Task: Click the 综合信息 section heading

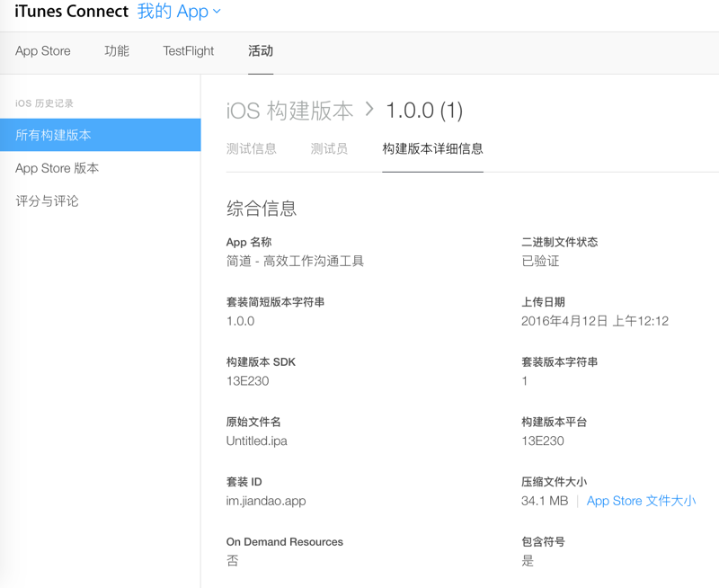Action: (x=262, y=209)
